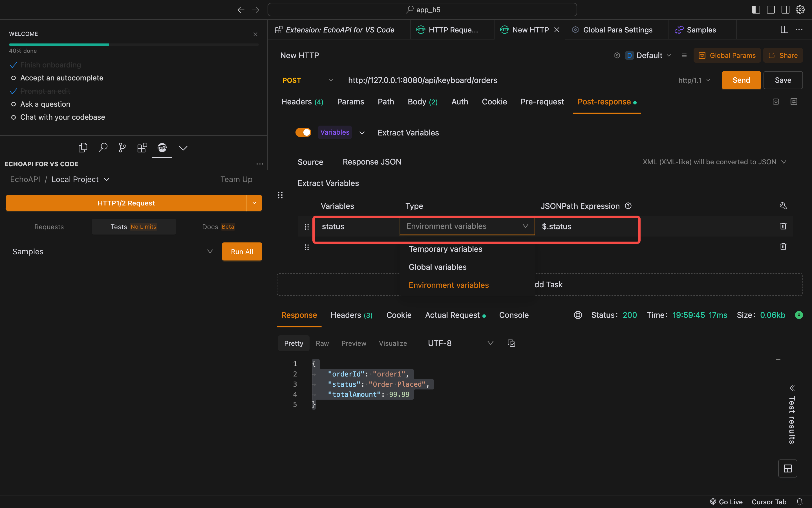Screen dimensions: 812x508
Task: Close the Welcome panel
Action: (255, 34)
